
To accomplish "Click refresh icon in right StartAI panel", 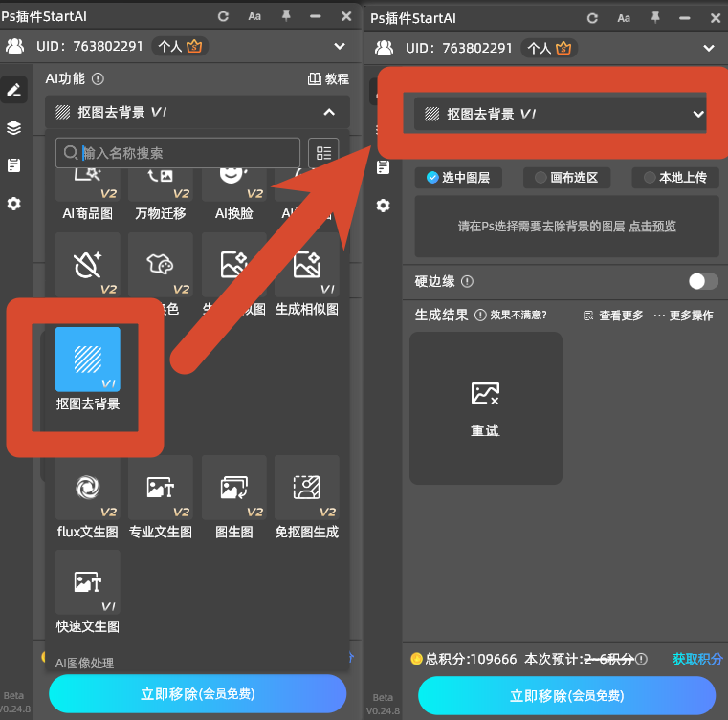I will [x=592, y=18].
